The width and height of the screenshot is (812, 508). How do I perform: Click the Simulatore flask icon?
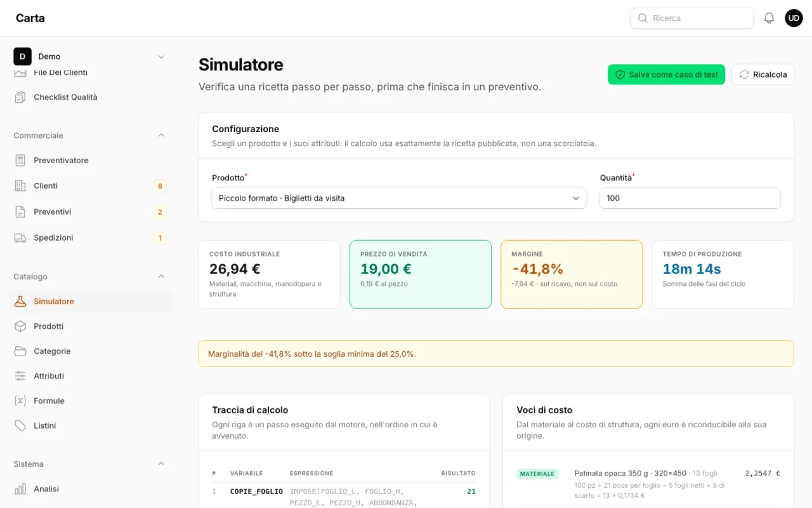pos(20,302)
